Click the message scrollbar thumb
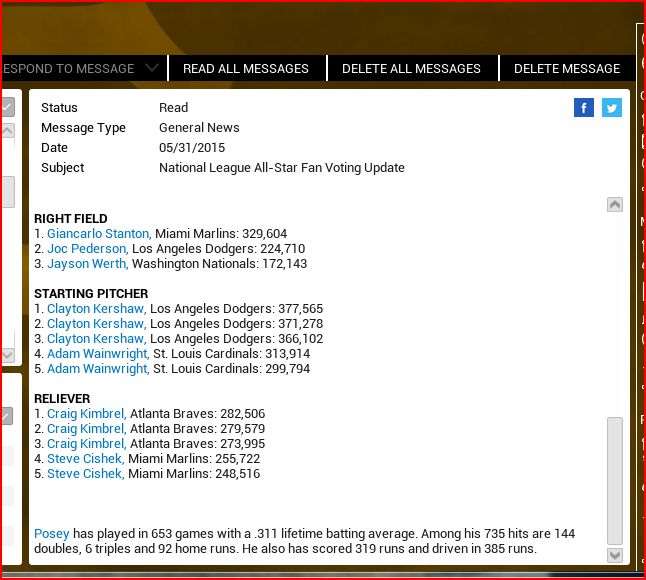The width and height of the screenshot is (646, 580). tap(615, 481)
